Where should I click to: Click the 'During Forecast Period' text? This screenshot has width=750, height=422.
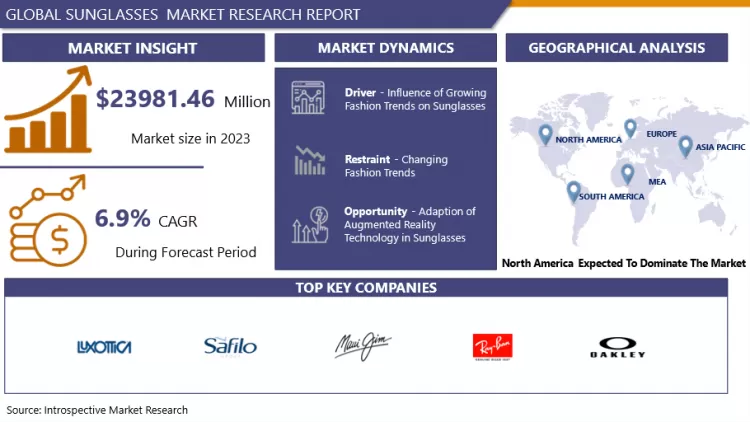186,252
